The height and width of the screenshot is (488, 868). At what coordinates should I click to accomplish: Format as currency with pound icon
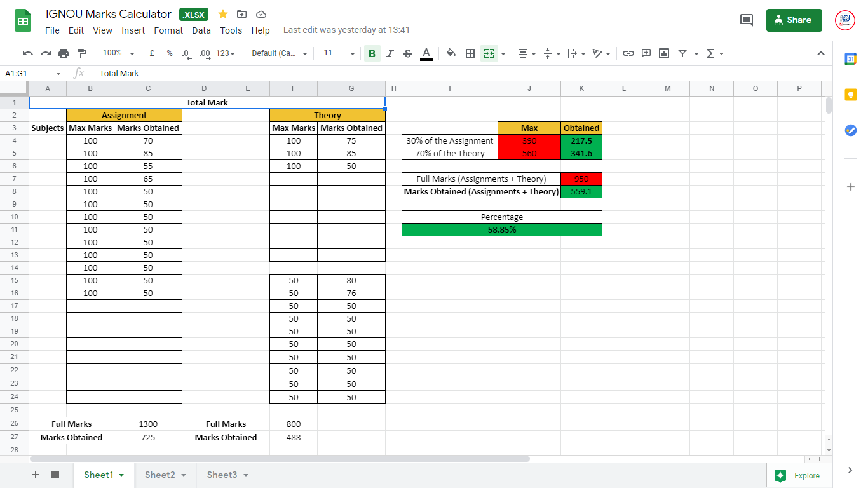pos(152,53)
